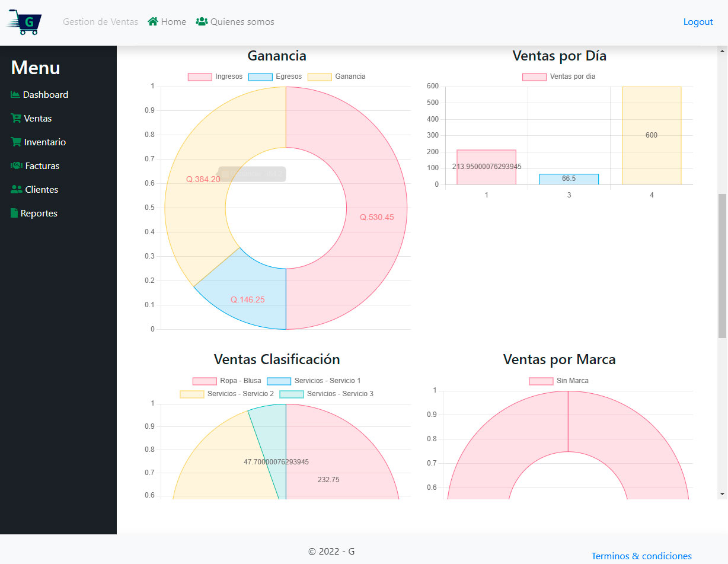Click the 'Servicios - Servicio 3' legend swatch

[292, 394]
